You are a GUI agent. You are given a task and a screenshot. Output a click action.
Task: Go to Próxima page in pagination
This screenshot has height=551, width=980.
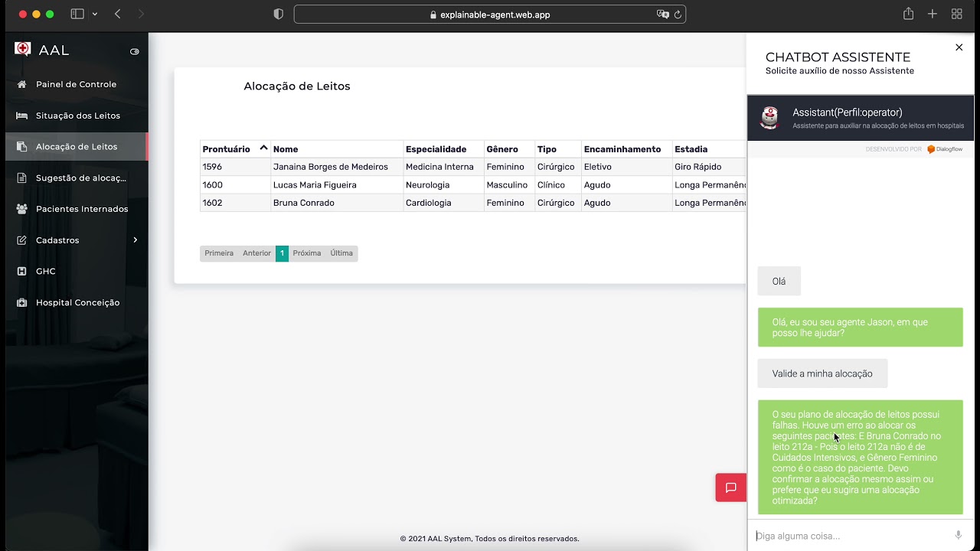(x=307, y=253)
